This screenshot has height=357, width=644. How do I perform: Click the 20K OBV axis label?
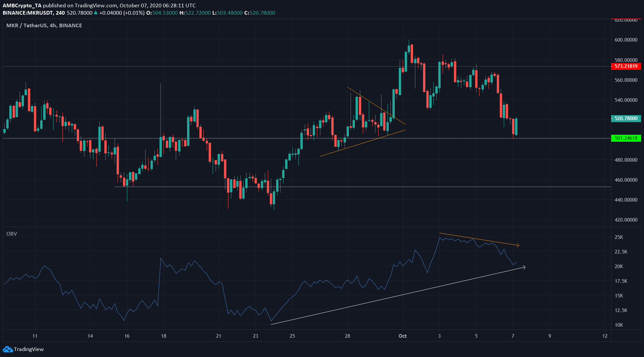[x=619, y=267]
